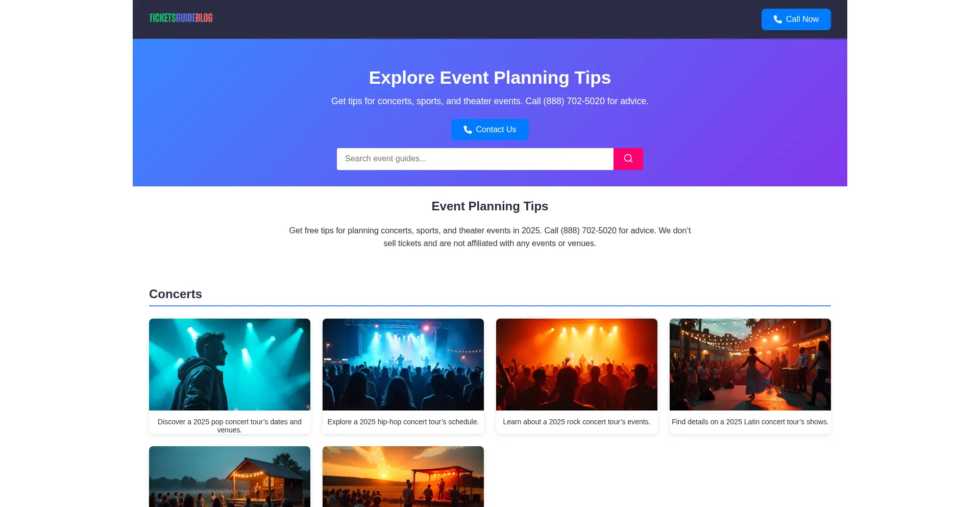Click the Concerts section heading

(x=176, y=294)
